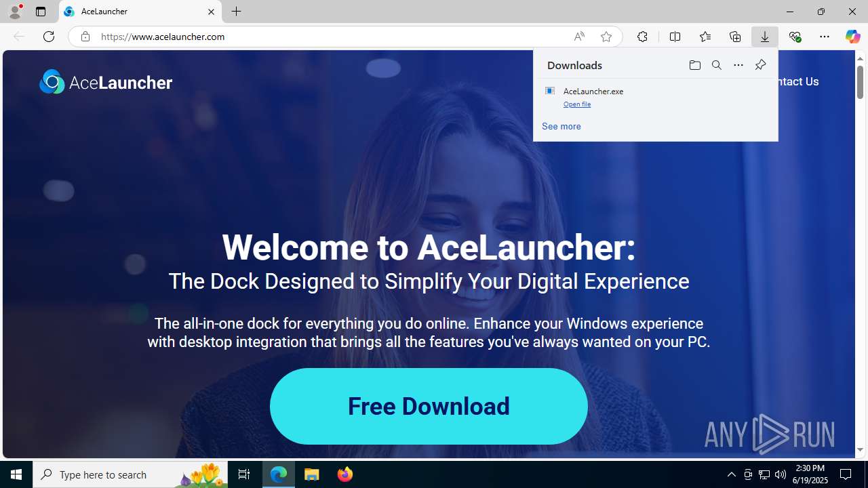Click the Contact Us navigation link
The image size is (868, 488).
(x=799, y=81)
